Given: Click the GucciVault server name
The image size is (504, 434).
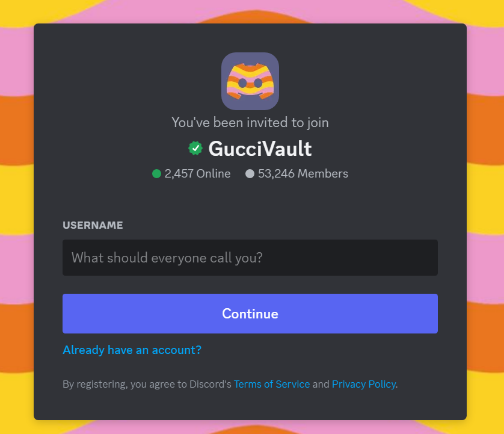Looking at the screenshot, I should [260, 149].
